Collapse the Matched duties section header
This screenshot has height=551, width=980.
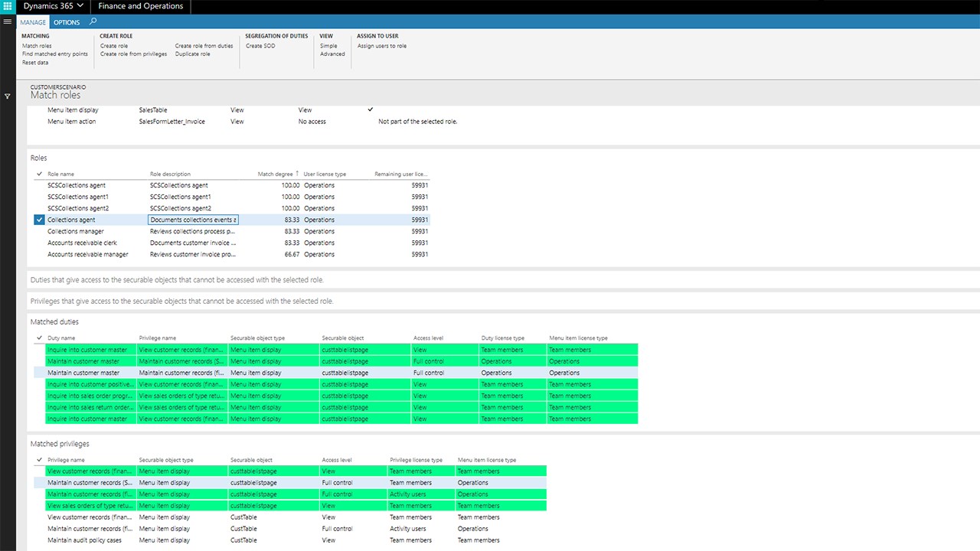coord(54,322)
